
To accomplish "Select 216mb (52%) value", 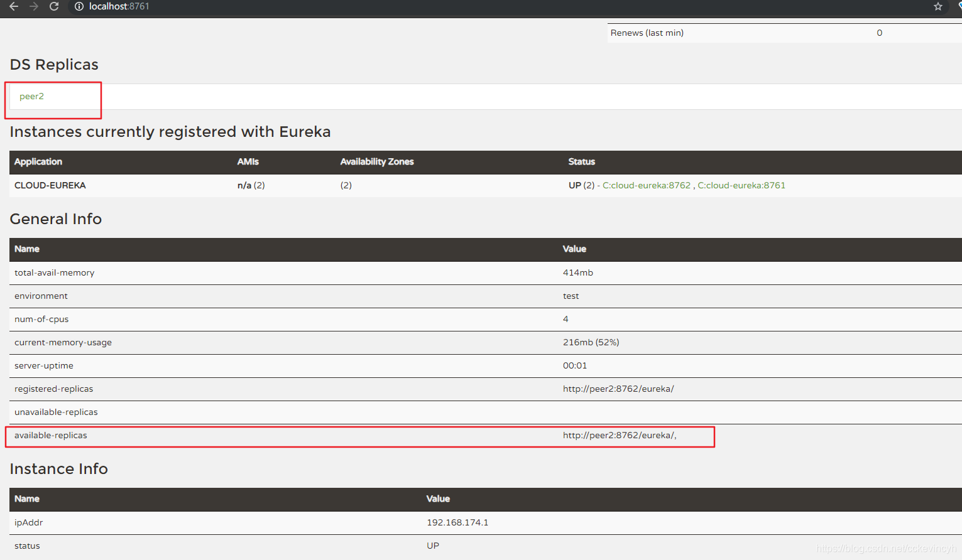I will point(591,342).
